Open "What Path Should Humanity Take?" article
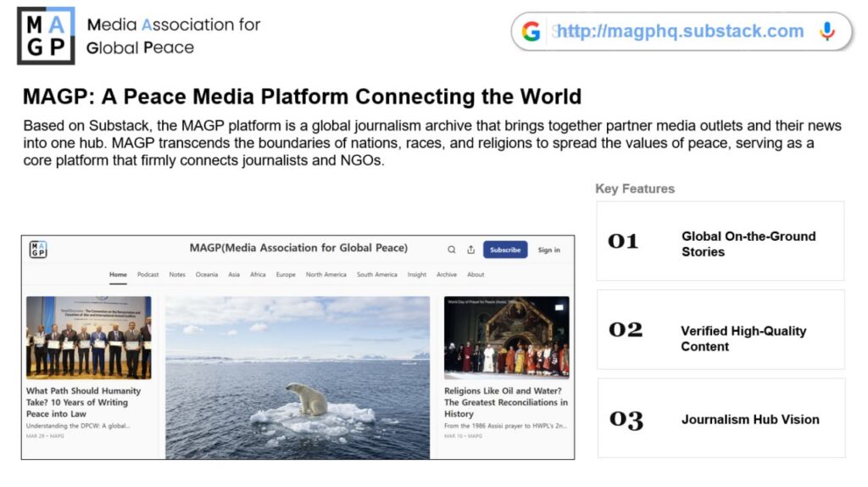868x487 pixels. point(84,402)
